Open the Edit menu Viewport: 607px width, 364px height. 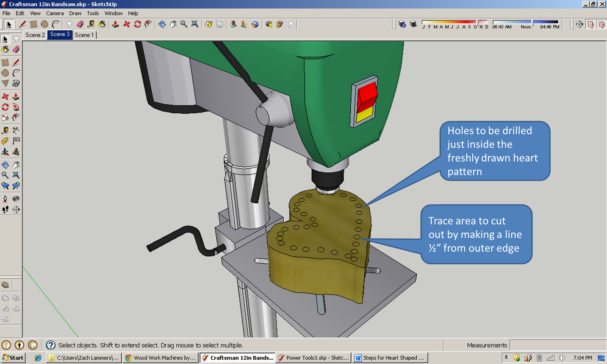[20, 13]
